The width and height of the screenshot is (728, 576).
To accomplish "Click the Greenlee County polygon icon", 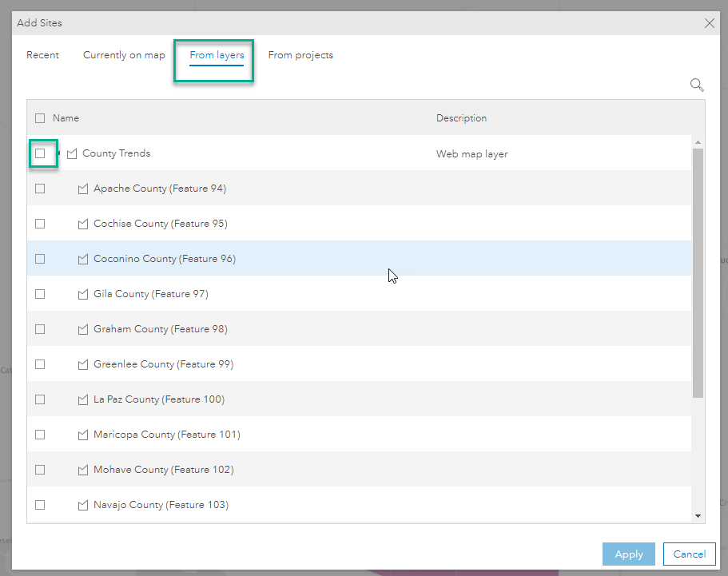I will tap(83, 364).
